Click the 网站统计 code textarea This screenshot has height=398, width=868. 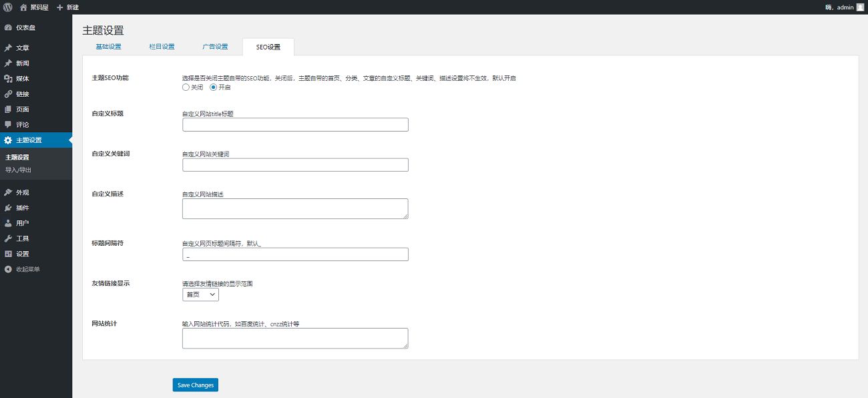tap(295, 338)
